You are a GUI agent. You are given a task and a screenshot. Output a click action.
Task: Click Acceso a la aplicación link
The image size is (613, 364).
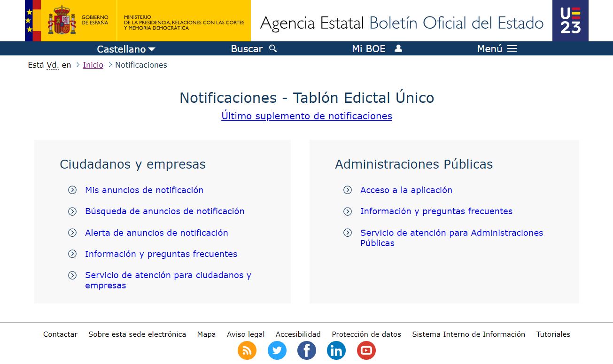[406, 190]
